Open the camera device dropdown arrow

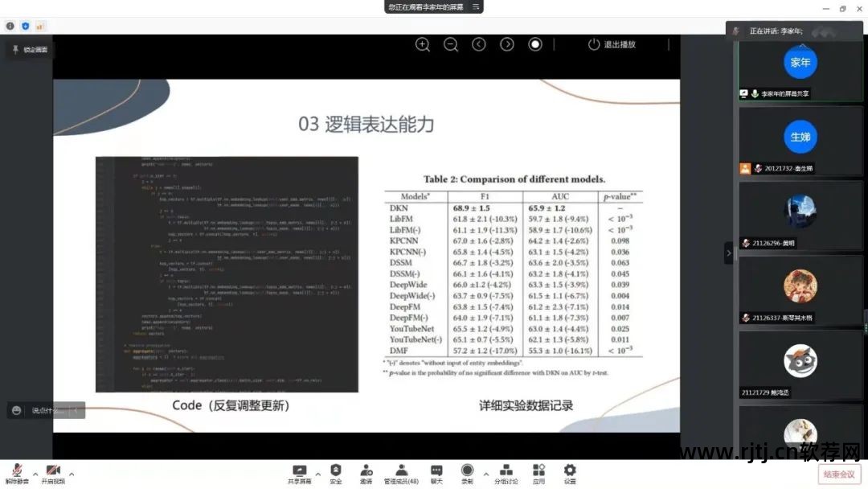(x=72, y=473)
